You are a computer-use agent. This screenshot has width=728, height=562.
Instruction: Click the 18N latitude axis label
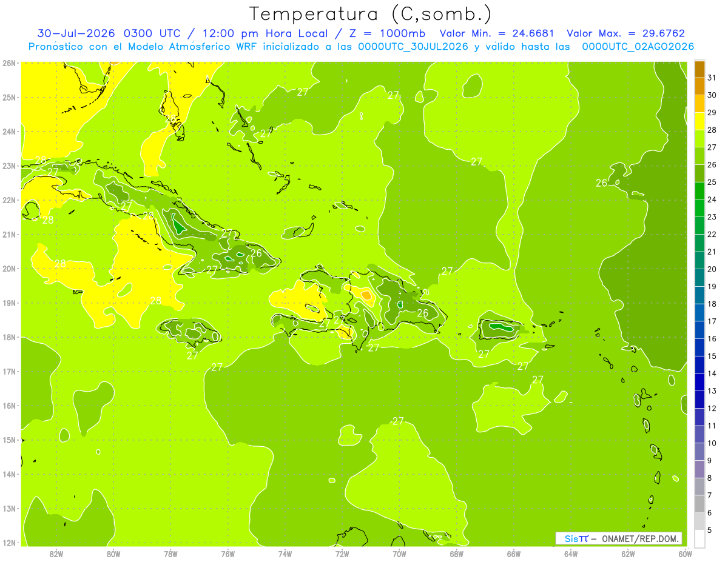tap(9, 337)
